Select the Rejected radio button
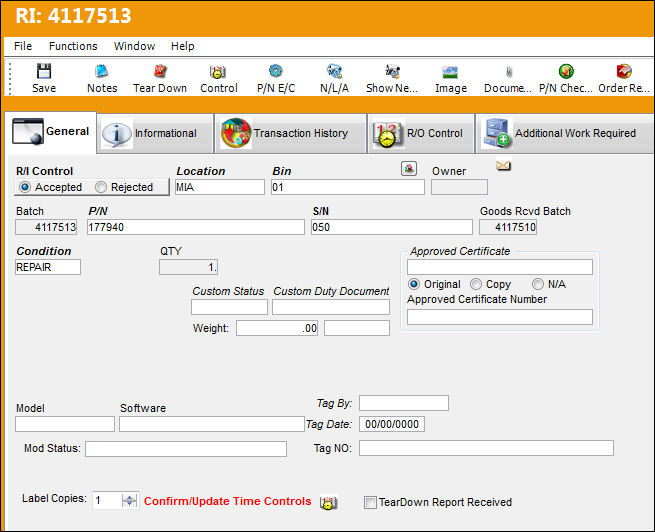This screenshot has height=532, width=655. (x=101, y=187)
